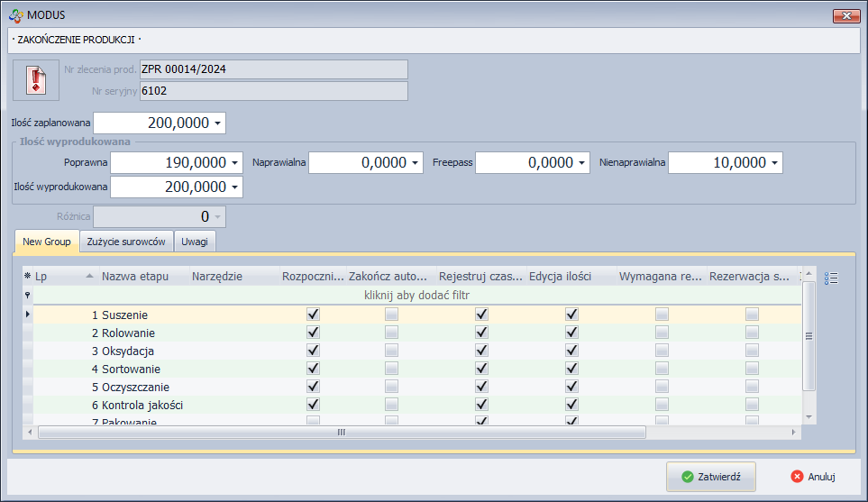Open the Uwagi tab
This screenshot has height=502, width=868.
tap(195, 242)
